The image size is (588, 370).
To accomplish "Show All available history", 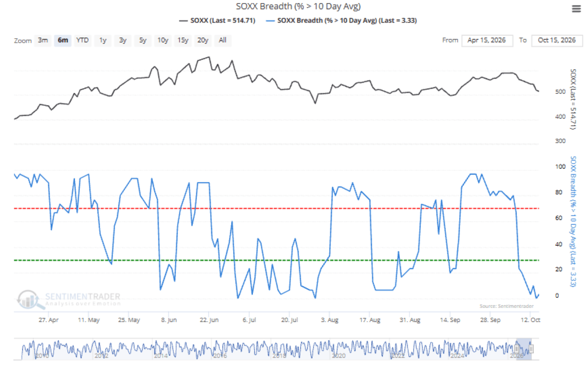I will tap(223, 40).
